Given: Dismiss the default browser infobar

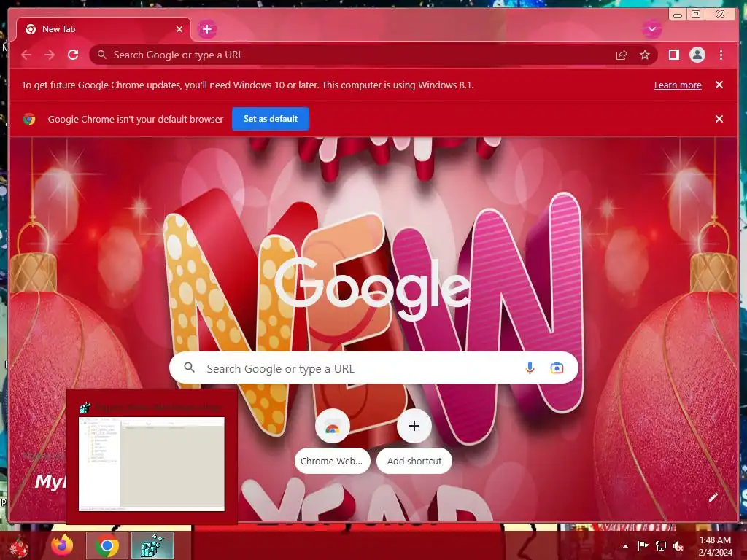Looking at the screenshot, I should click(719, 119).
